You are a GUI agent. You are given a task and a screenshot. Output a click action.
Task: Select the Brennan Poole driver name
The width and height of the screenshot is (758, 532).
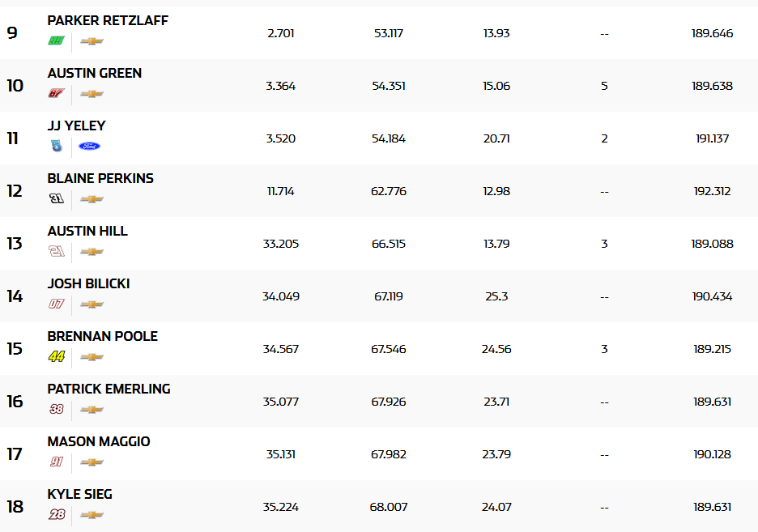(x=102, y=336)
